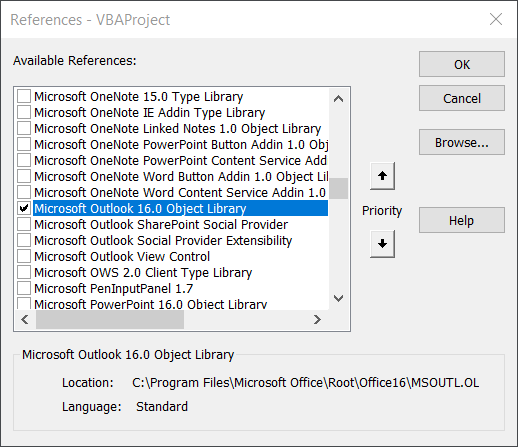
Task: Click the vertical scrollbar thumb
Action: (338, 189)
